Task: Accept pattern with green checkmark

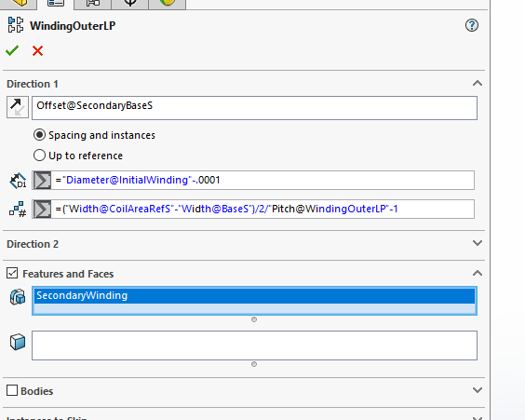Action: 12,50
